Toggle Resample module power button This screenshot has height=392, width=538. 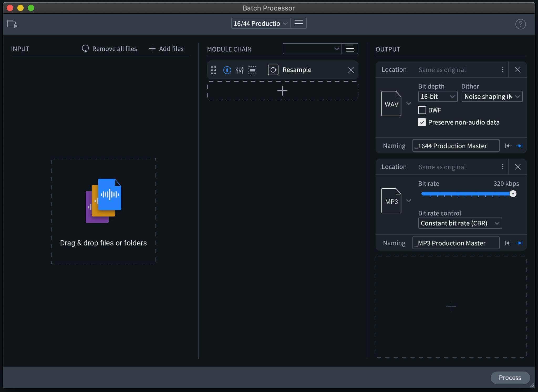pyautogui.click(x=227, y=70)
